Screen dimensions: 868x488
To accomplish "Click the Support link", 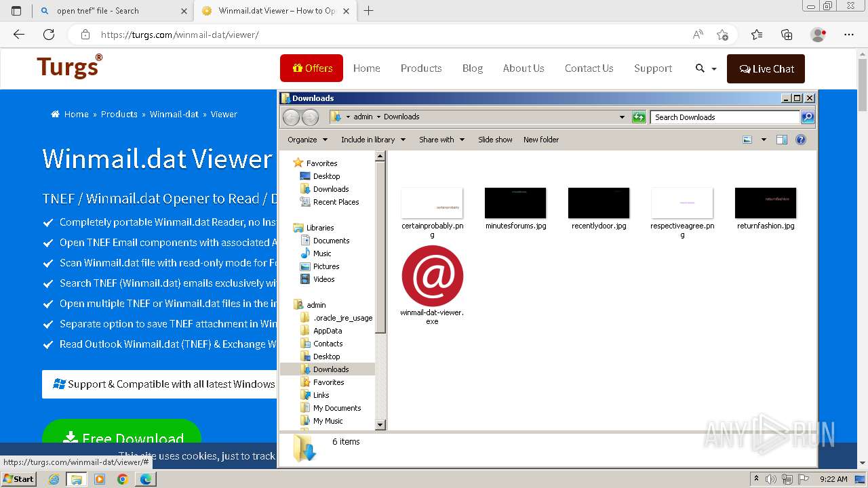I will click(x=653, y=68).
